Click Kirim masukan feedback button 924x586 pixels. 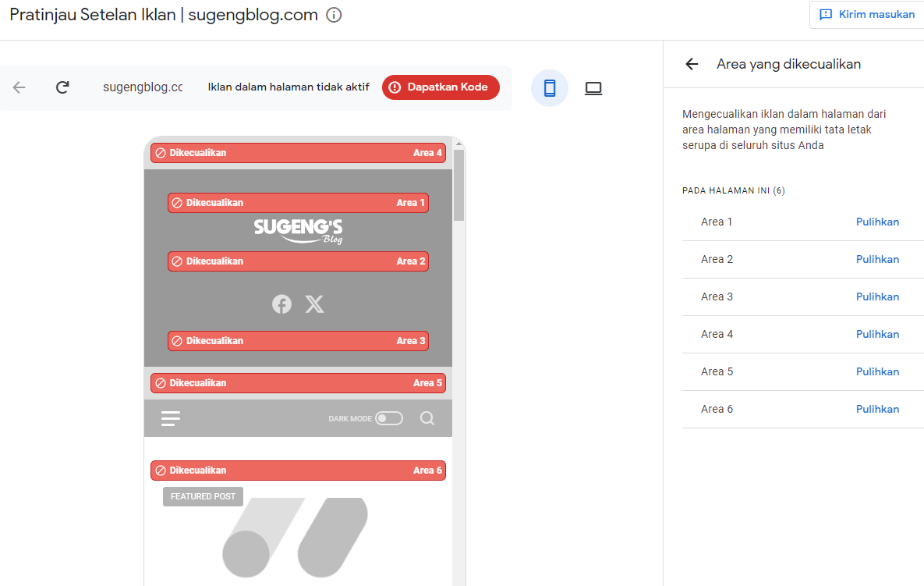click(867, 15)
